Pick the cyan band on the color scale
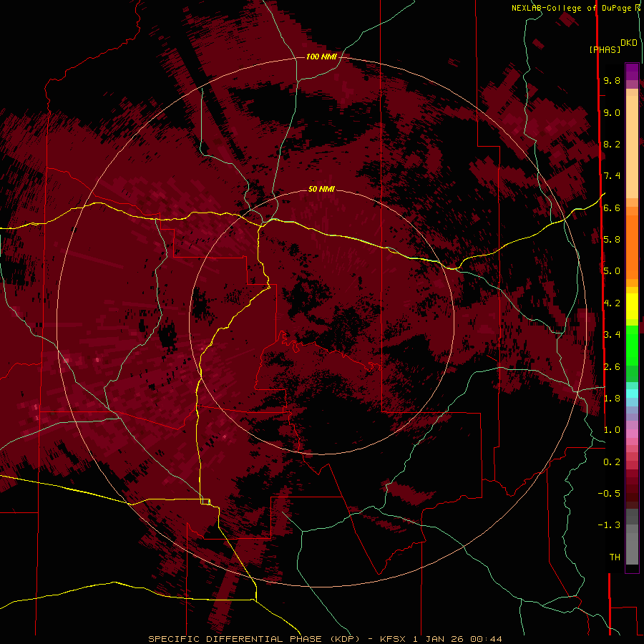 [x=632, y=394]
